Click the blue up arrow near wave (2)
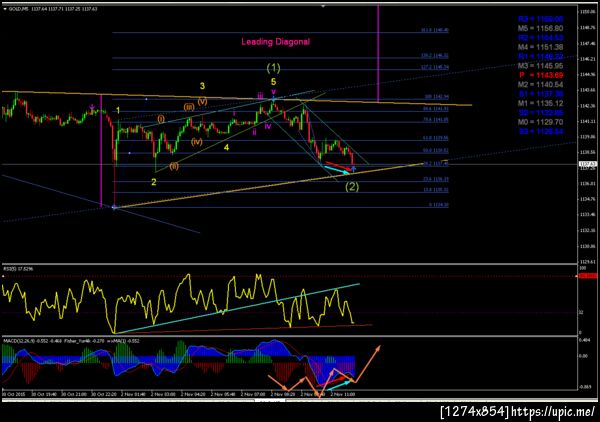 (354, 168)
